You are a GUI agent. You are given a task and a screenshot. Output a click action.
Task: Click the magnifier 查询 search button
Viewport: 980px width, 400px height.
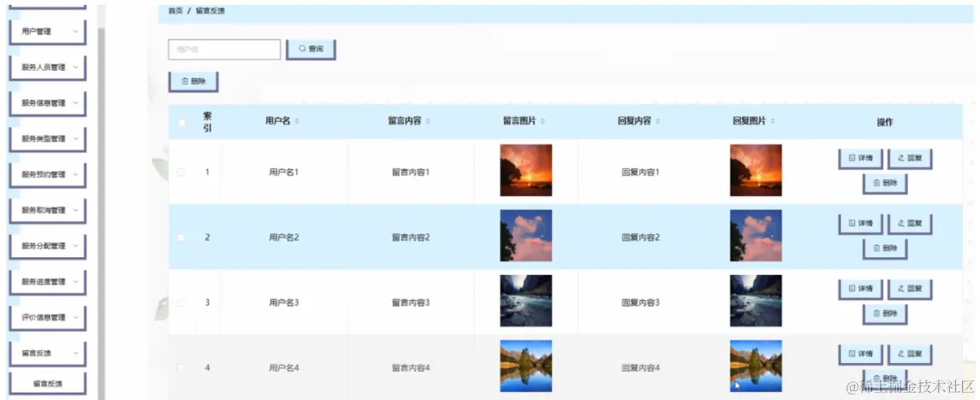311,49
